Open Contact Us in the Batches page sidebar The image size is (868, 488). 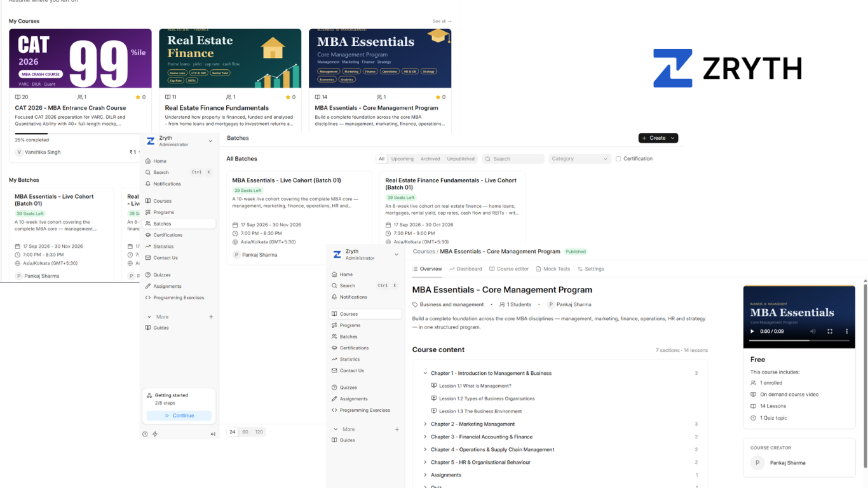pos(165,258)
